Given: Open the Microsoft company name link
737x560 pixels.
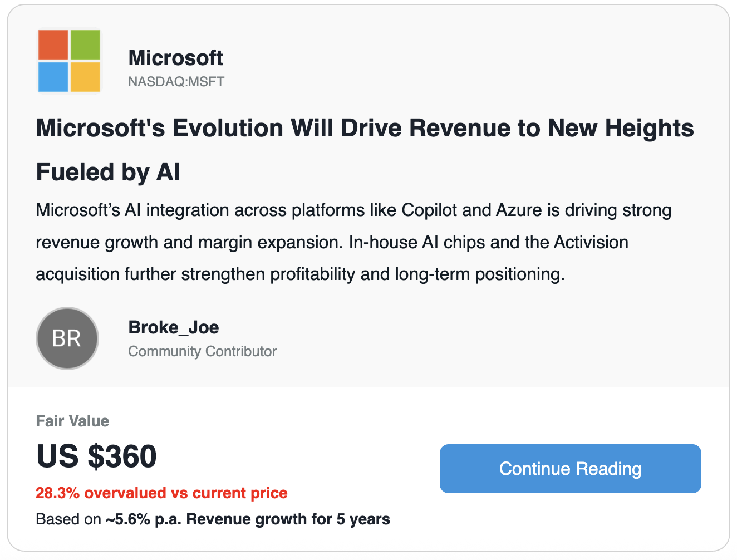Looking at the screenshot, I should pos(175,58).
